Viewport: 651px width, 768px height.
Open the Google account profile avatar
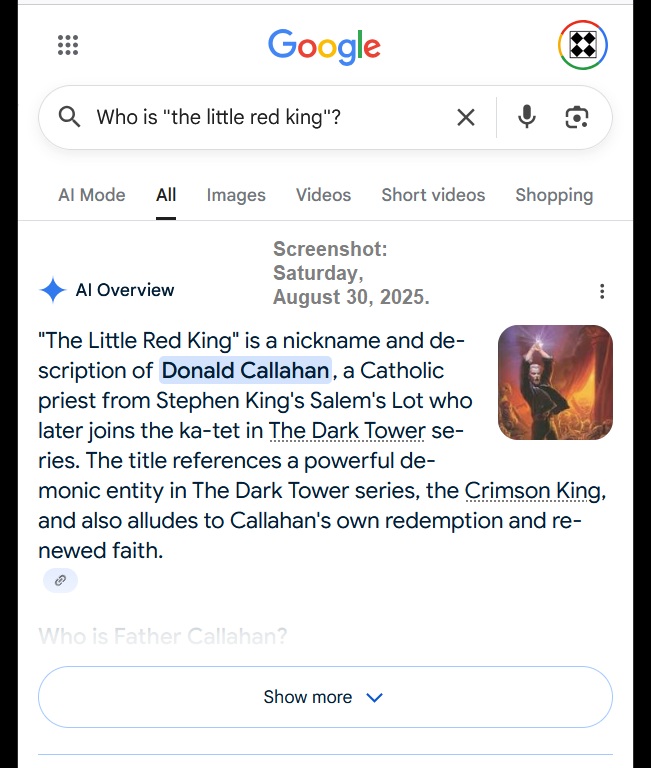582,45
